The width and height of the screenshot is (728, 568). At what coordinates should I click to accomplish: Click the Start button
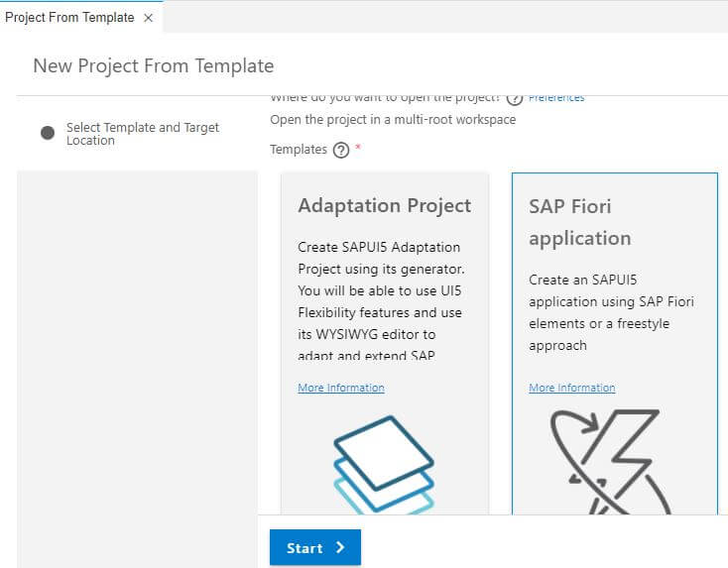pos(315,547)
